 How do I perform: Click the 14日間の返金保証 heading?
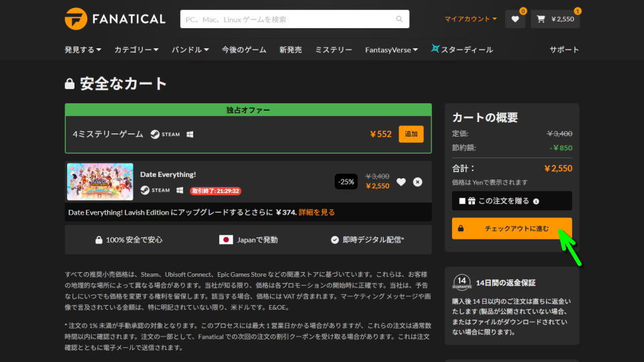pyautogui.click(x=506, y=283)
